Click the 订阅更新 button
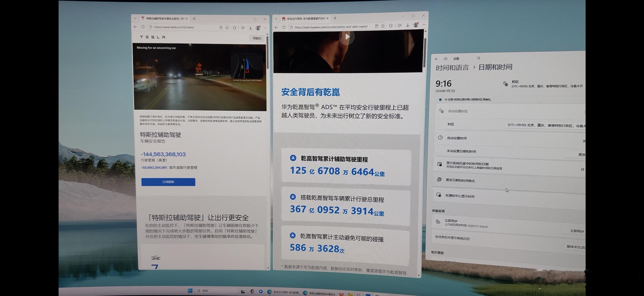The image size is (644, 296). [x=168, y=182]
